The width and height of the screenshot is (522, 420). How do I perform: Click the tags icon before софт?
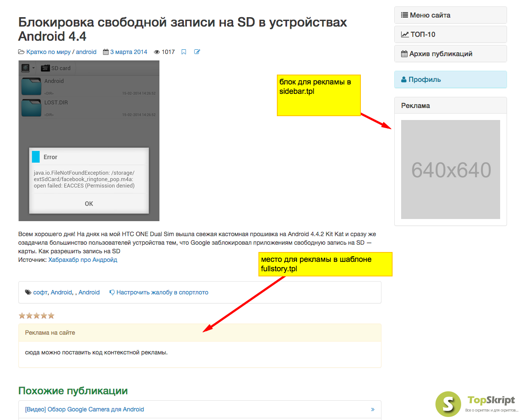(28, 292)
